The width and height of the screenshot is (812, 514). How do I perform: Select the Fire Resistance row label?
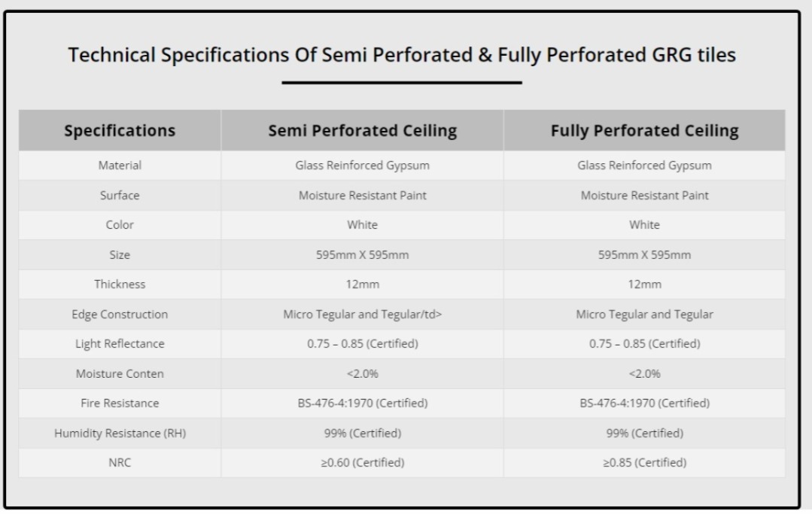coord(120,403)
